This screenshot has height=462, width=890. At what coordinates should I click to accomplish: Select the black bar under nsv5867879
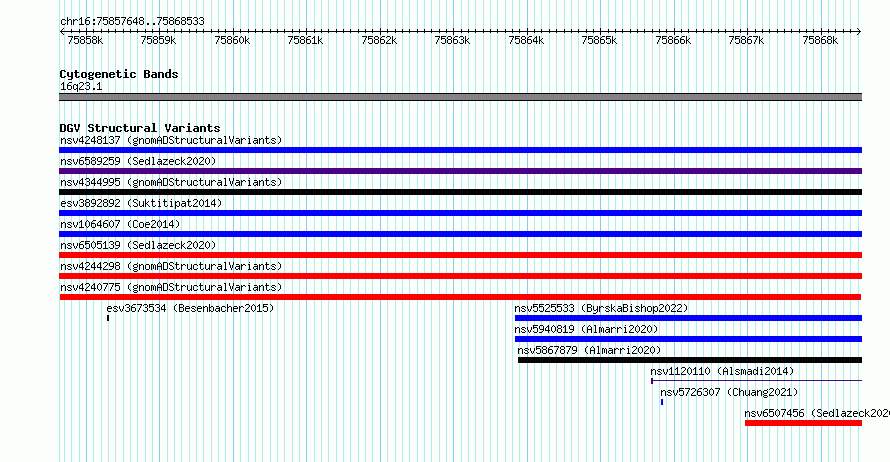(690, 360)
